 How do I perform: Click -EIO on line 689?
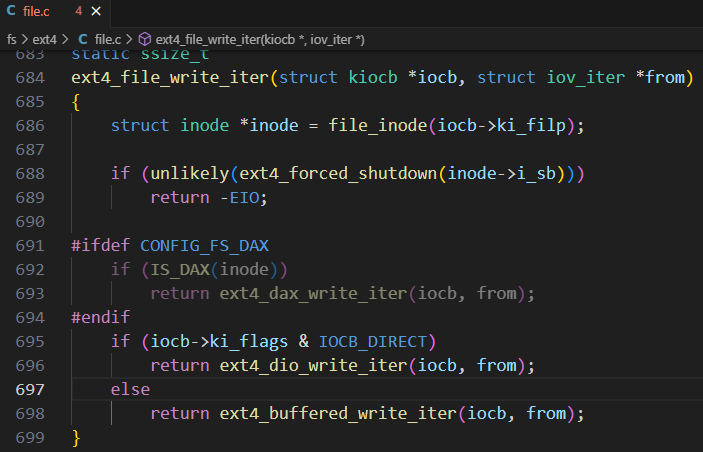coord(240,198)
